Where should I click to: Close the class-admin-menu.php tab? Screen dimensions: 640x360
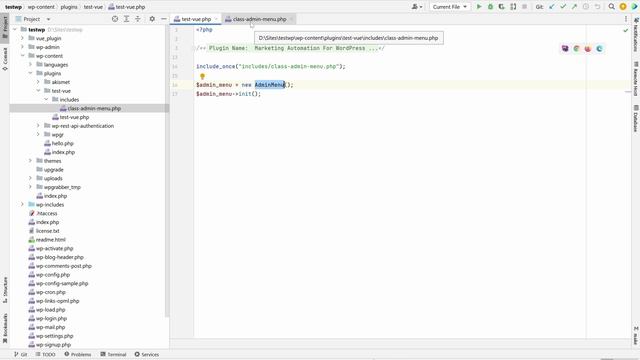[x=291, y=19]
